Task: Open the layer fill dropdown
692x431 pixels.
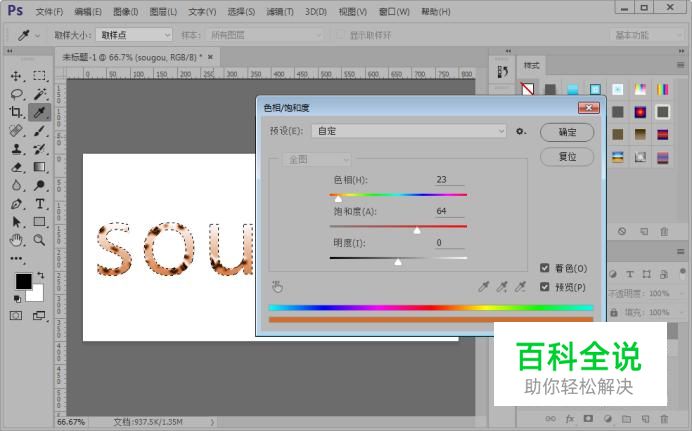Action: (682, 312)
